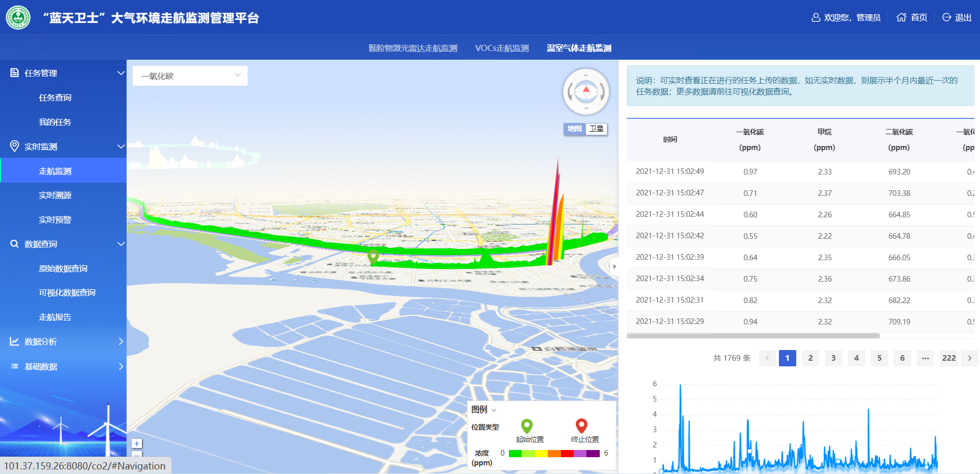Open 实时溯源 in the sidebar
The height and width of the screenshot is (474, 980).
pyautogui.click(x=55, y=195)
